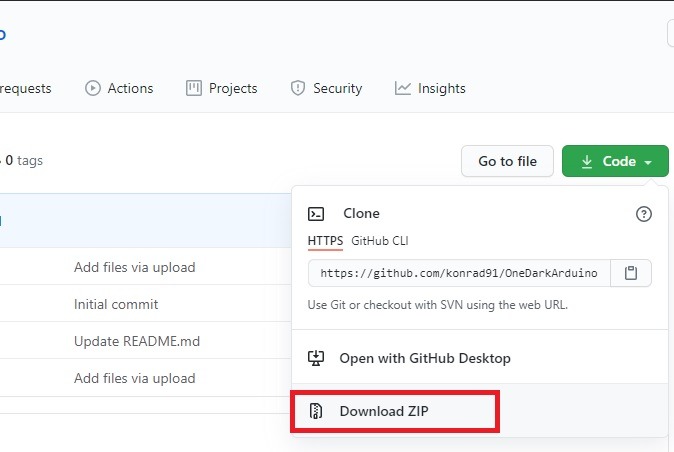Screen dimensions: 674x452
Task: Click the Security shield icon
Action: coord(298,88)
